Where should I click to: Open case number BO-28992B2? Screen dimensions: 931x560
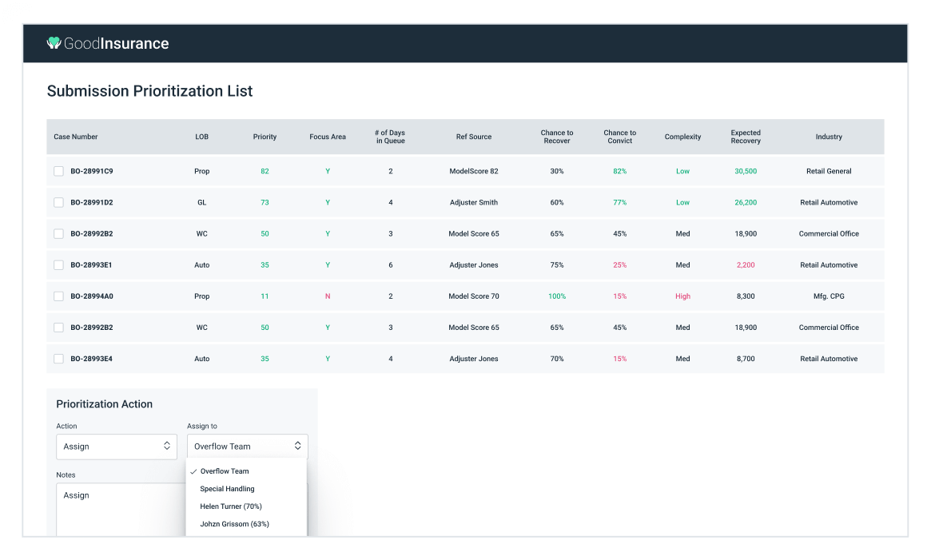92,233
